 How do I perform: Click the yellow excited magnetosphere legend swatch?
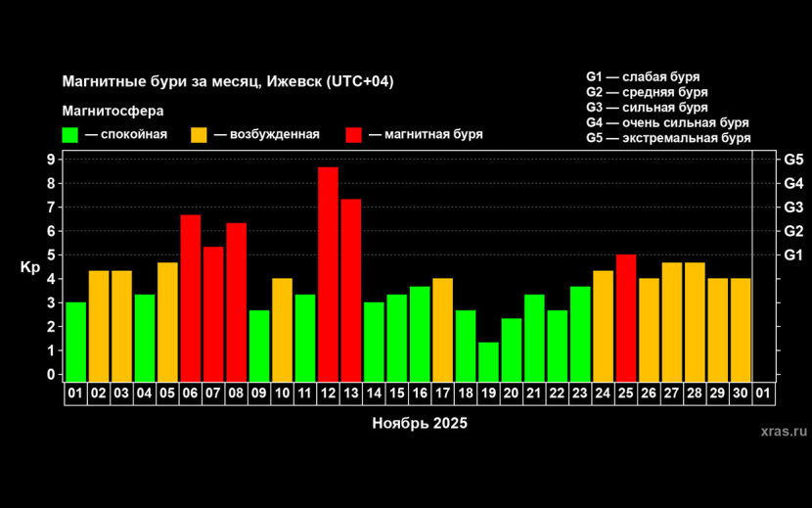pos(199,135)
